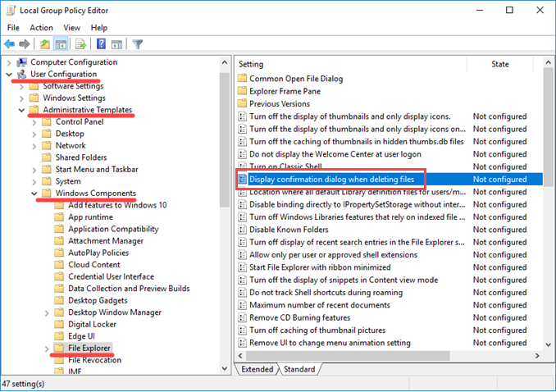The width and height of the screenshot is (556, 392).
Task: Open Help via the question mark icon
Action: coord(101,43)
